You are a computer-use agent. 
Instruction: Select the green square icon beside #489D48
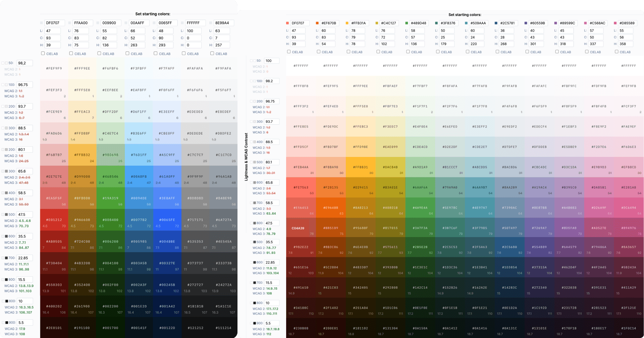(x=407, y=23)
